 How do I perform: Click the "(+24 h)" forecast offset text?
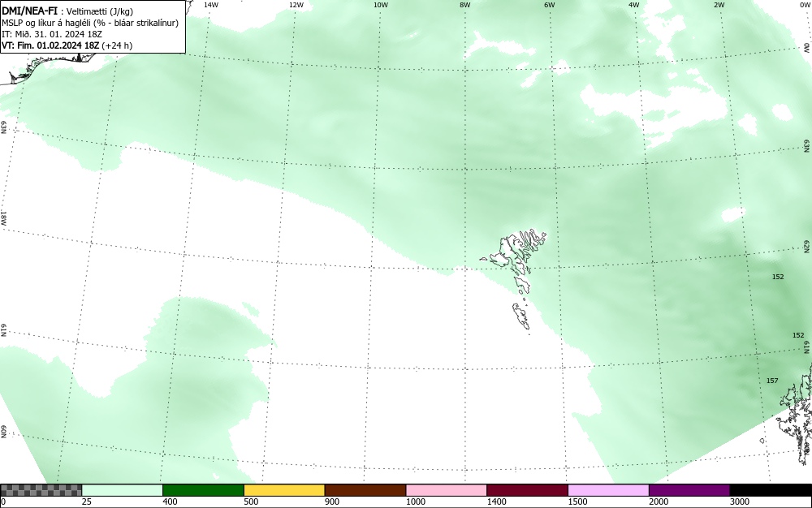click(117, 45)
